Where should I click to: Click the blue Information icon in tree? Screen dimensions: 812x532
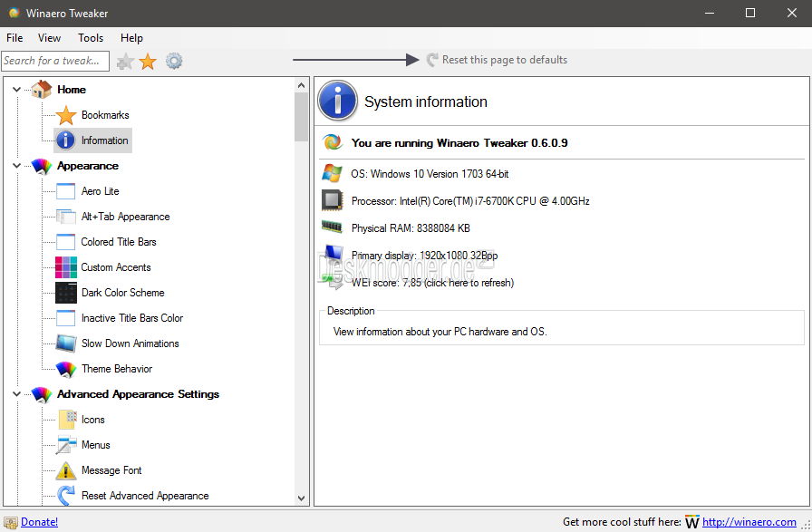tap(66, 140)
